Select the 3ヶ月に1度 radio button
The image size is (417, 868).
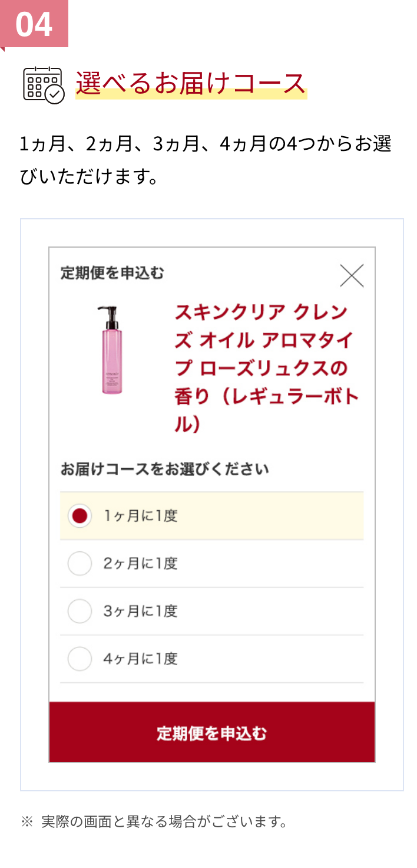click(x=80, y=611)
